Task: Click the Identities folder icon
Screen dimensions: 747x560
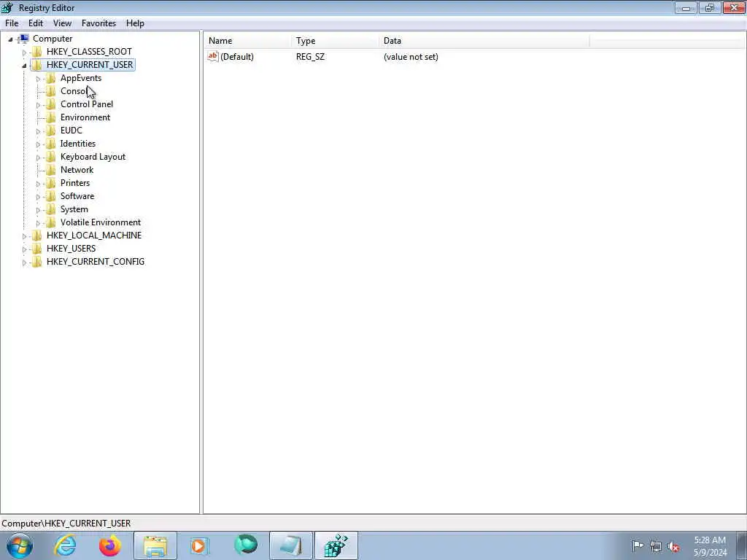Action: click(x=50, y=144)
